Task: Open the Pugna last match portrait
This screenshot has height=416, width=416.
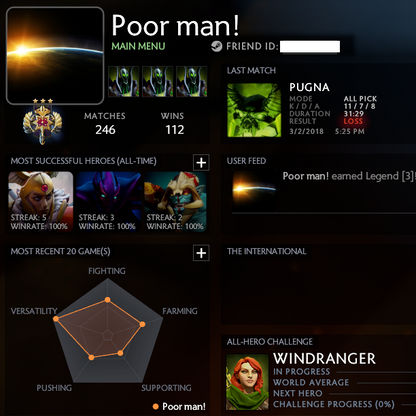Action: coord(254,110)
